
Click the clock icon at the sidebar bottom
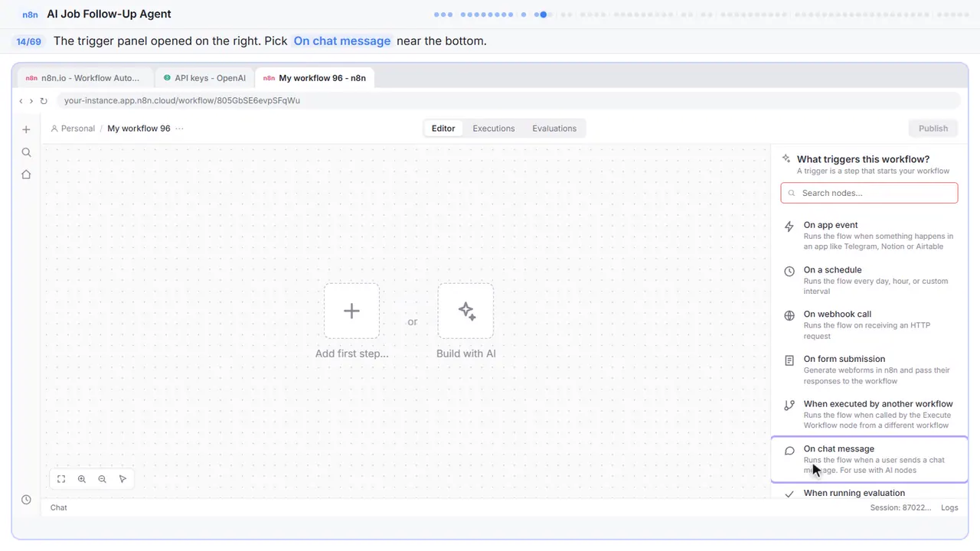(26, 500)
